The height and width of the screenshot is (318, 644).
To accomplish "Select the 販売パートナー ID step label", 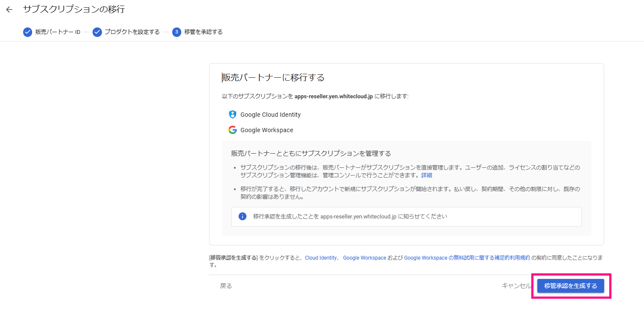I will [x=58, y=32].
